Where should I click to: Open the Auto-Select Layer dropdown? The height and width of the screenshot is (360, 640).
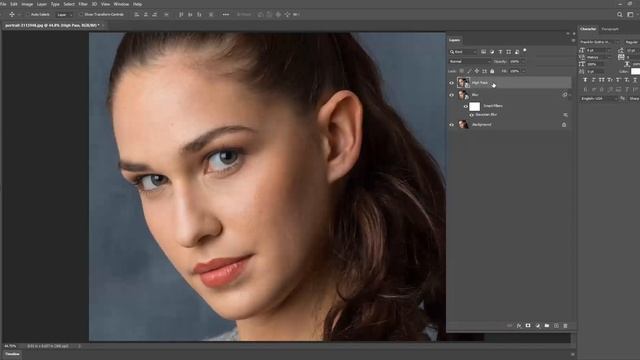(64, 14)
